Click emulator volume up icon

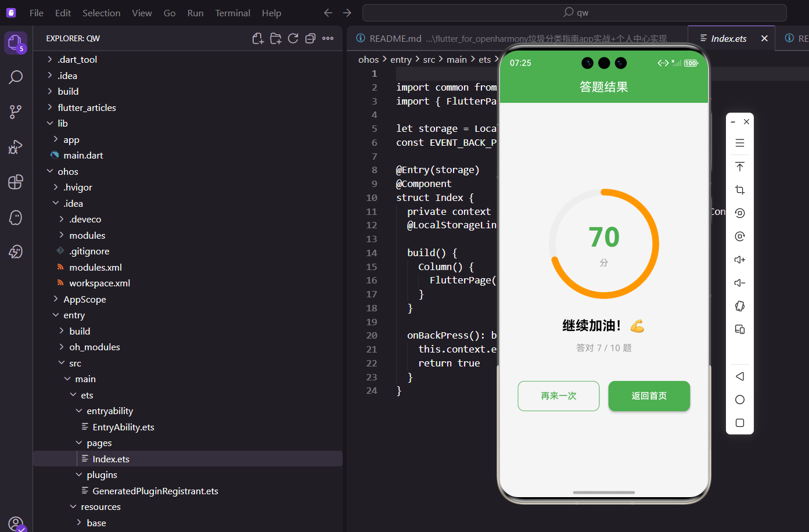point(740,260)
